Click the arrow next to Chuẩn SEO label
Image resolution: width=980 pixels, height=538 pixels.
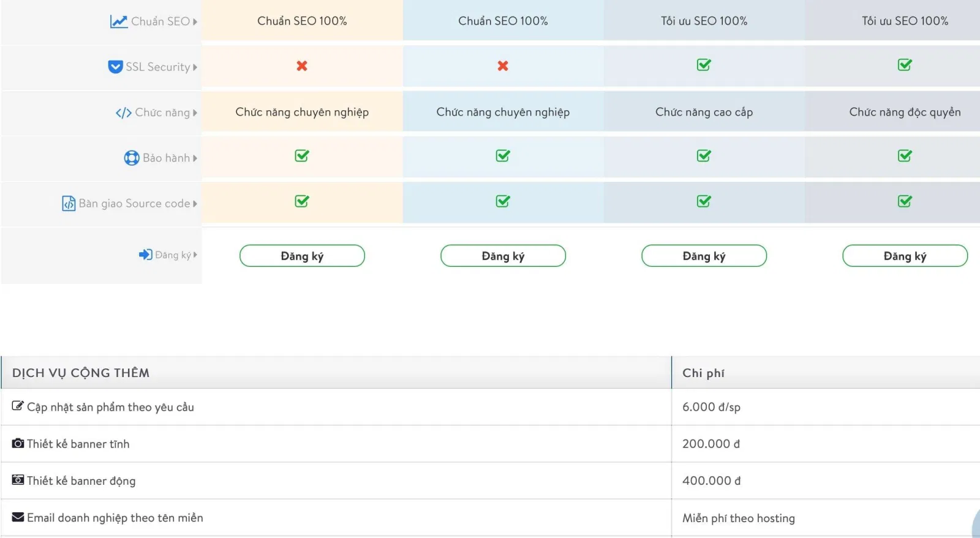195,21
